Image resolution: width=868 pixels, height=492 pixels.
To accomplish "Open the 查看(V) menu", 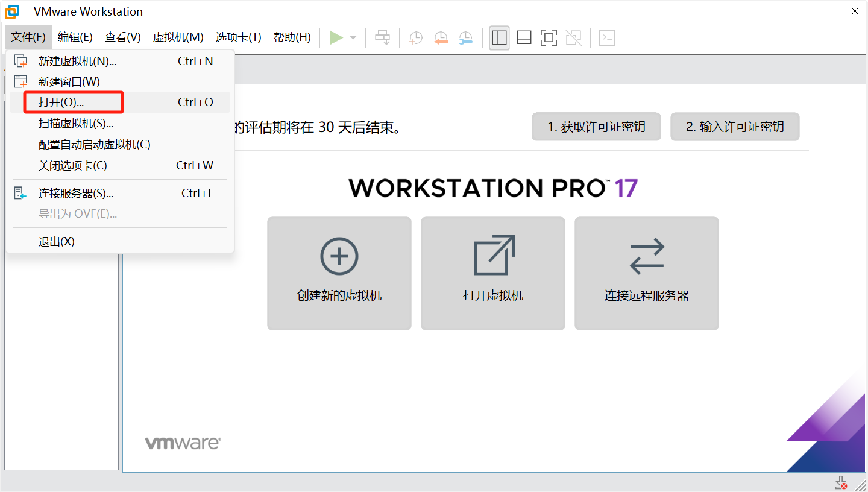I will 123,37.
